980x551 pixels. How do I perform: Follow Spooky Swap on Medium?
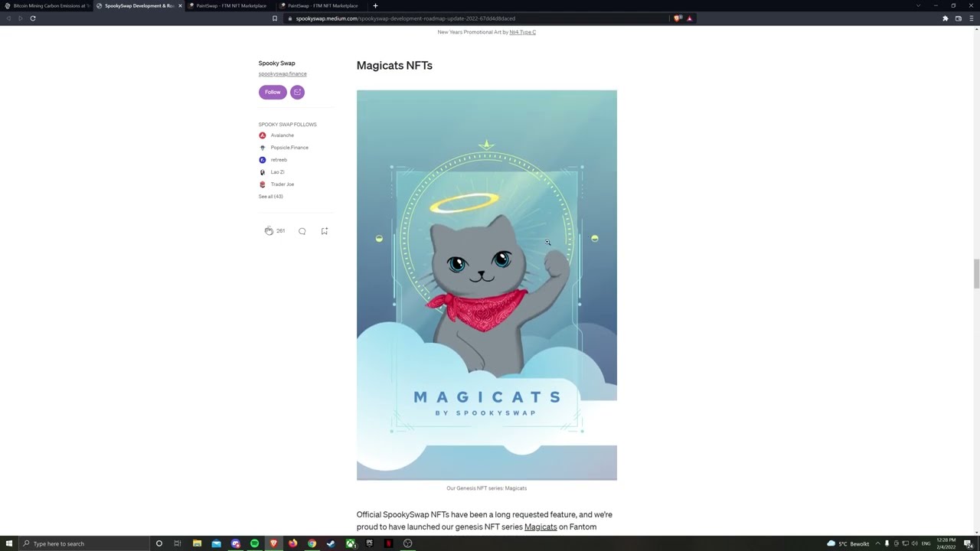point(273,92)
